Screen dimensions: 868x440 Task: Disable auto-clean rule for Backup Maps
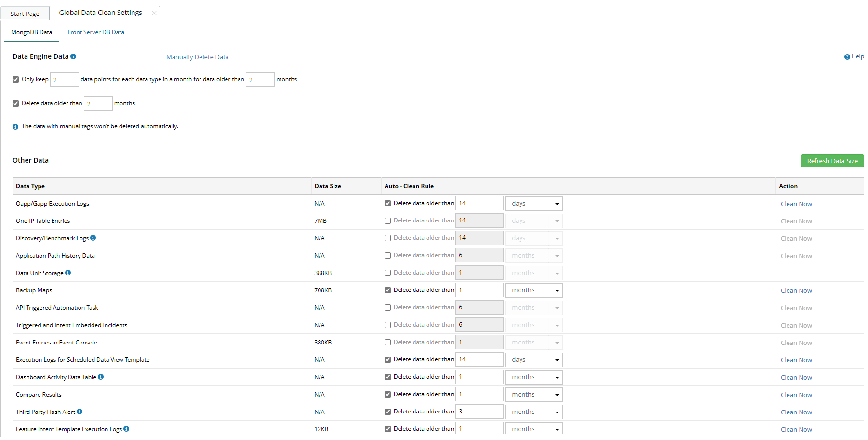[x=387, y=290]
